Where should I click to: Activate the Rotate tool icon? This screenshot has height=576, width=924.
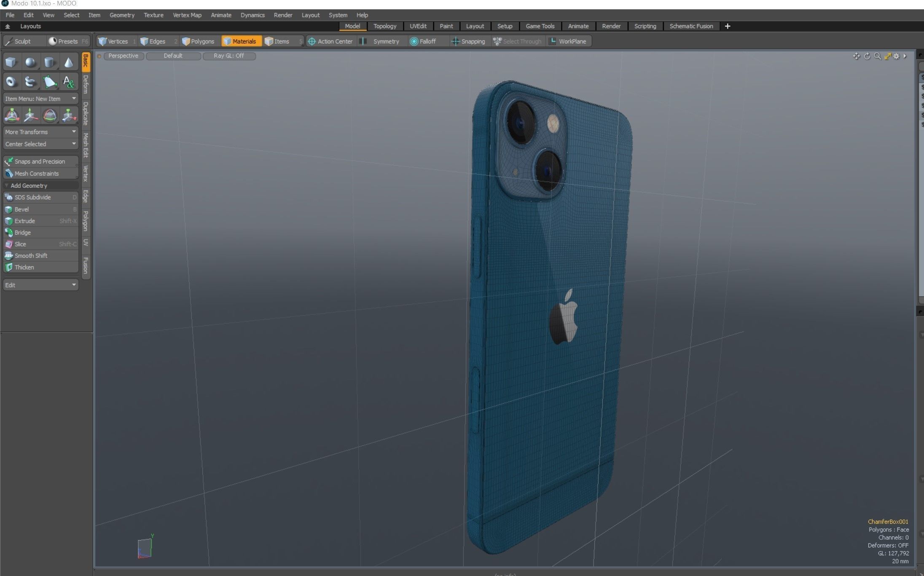tap(49, 115)
